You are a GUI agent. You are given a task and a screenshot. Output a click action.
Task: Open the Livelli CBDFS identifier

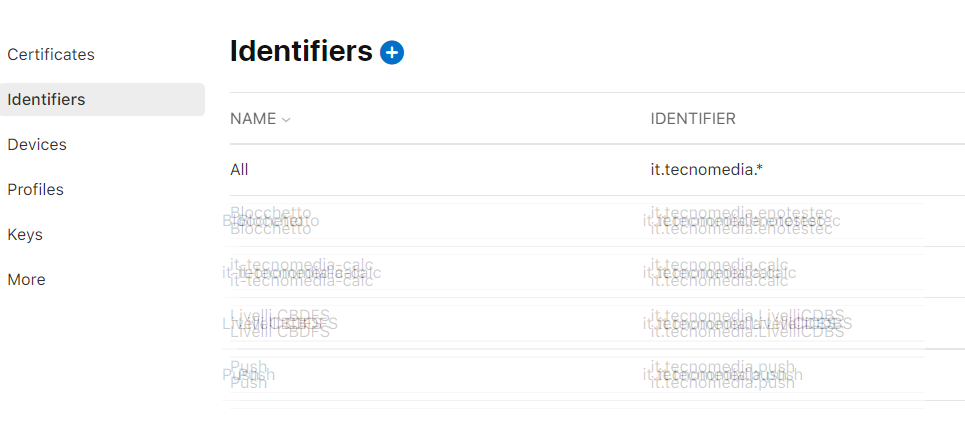click(x=280, y=323)
